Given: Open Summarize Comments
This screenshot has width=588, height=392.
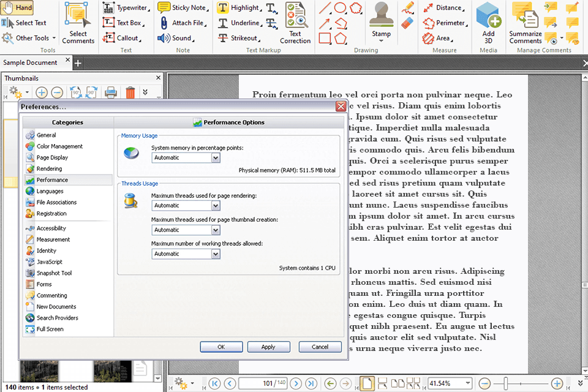Looking at the screenshot, I should point(526,23).
